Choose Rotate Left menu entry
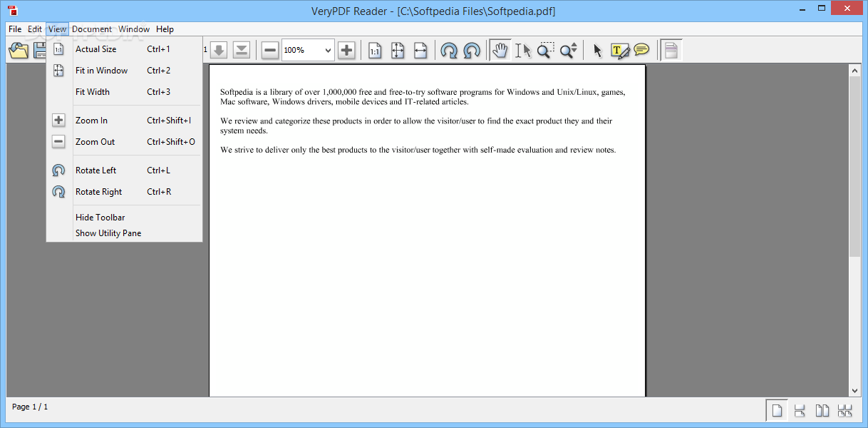 pos(124,170)
